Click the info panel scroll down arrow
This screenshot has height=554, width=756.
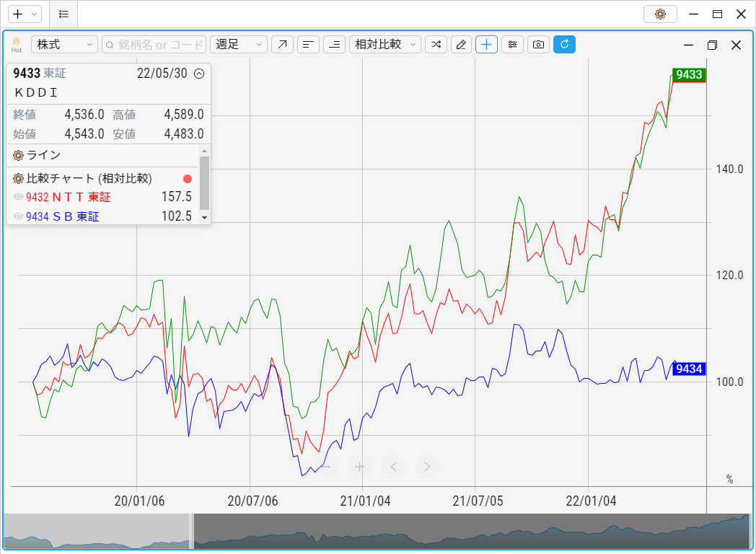point(204,218)
